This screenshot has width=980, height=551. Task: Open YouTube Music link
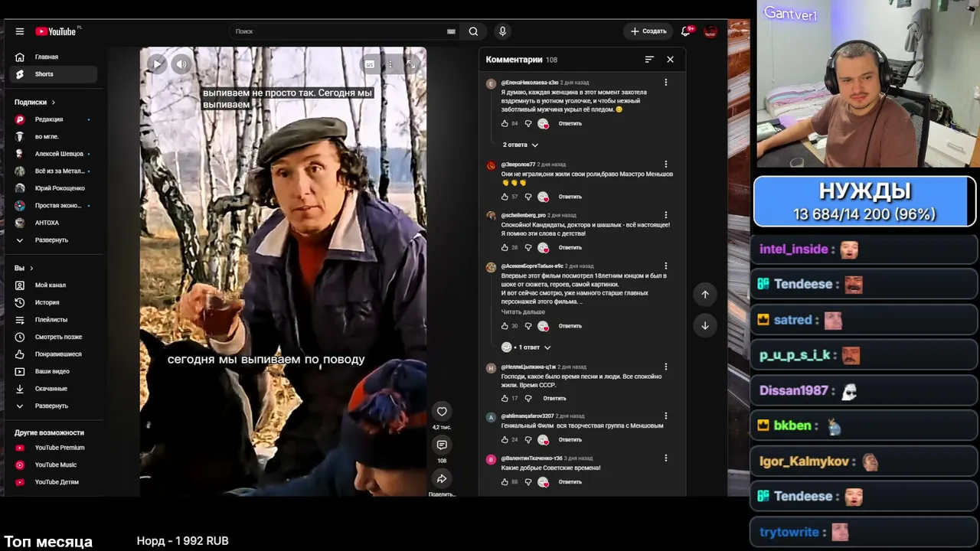pos(54,465)
